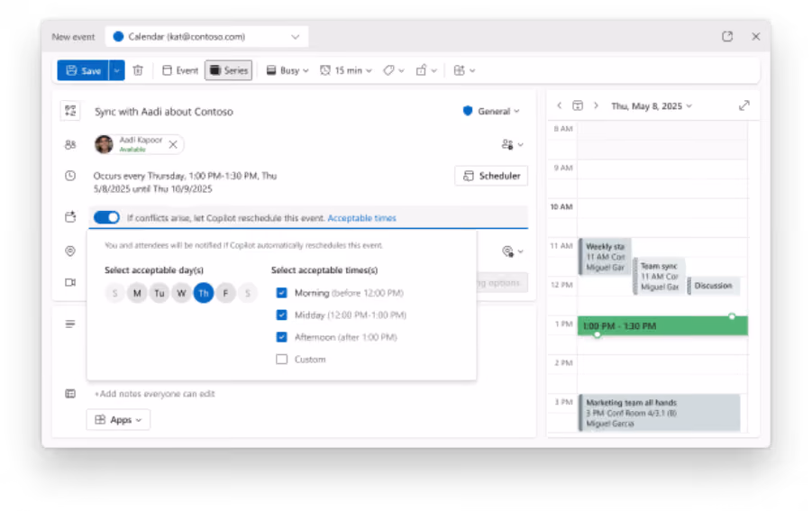
Task: Open the General sensitivity label dropdown
Action: pyautogui.click(x=491, y=112)
